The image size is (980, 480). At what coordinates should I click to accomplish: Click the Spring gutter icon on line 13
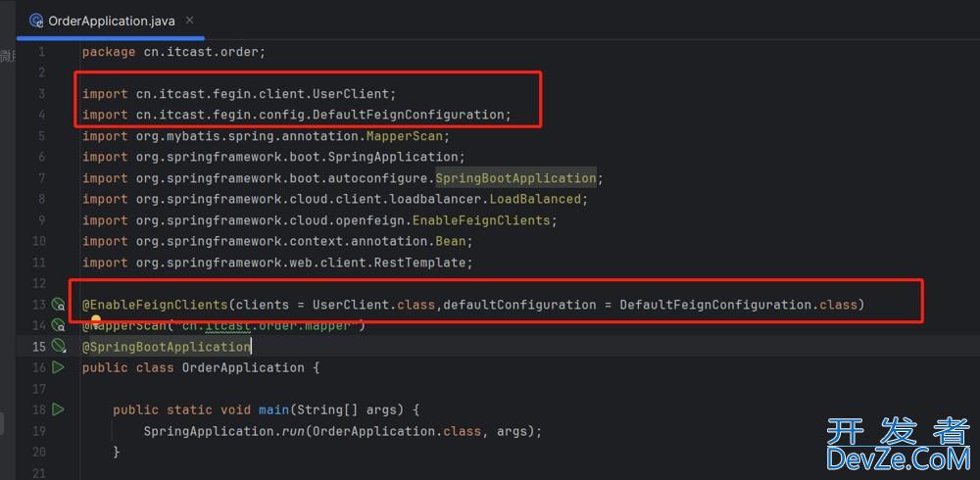(59, 306)
